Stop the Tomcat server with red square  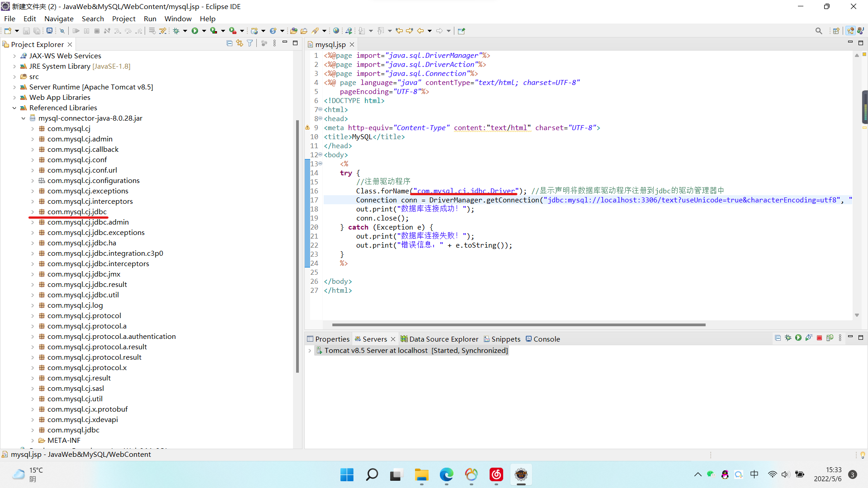(x=819, y=338)
